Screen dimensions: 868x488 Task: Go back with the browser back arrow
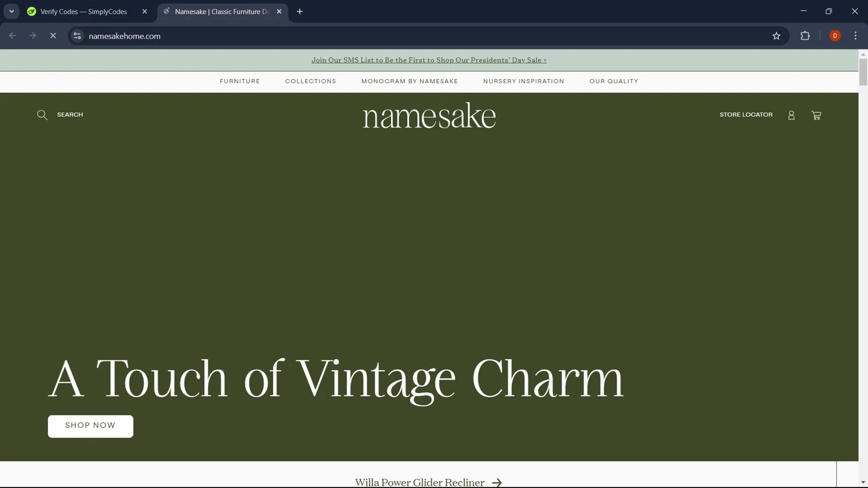click(13, 36)
